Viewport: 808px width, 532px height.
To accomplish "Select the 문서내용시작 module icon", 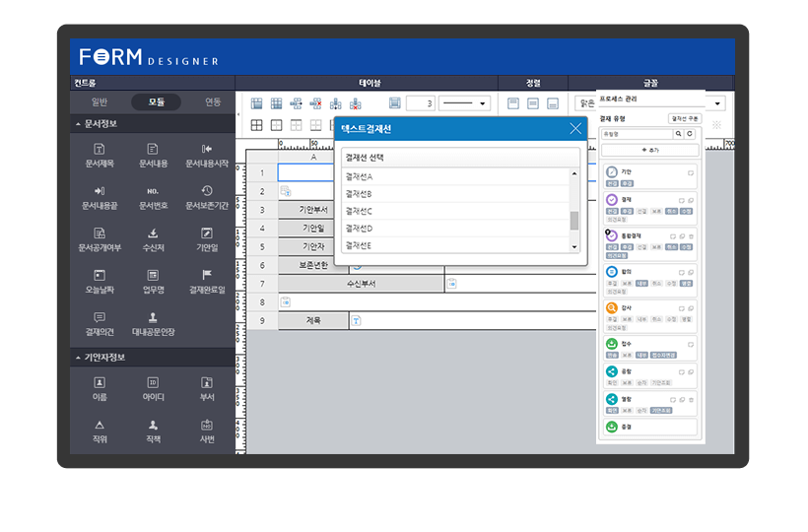I will pyautogui.click(x=207, y=150).
